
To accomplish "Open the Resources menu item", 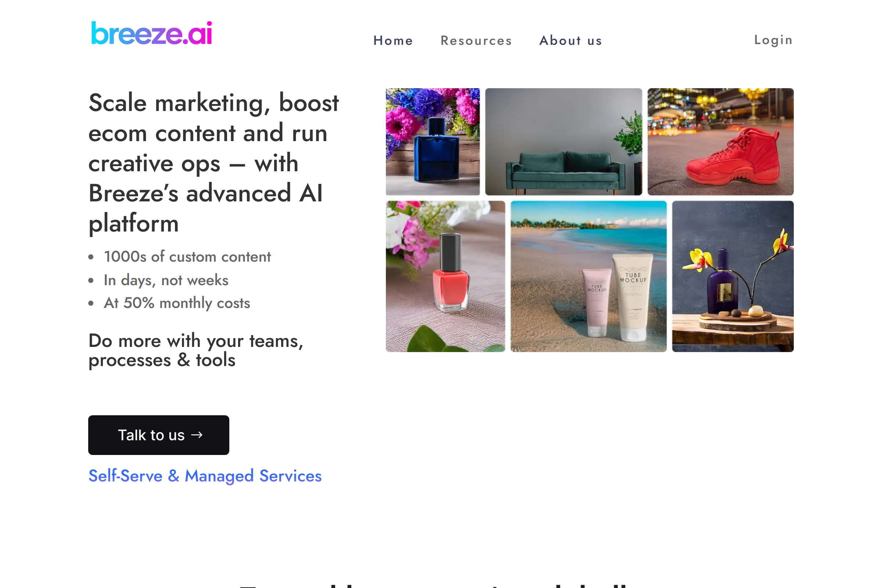I will click(x=476, y=40).
